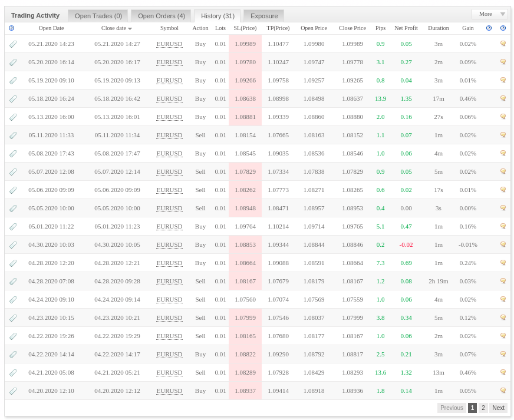Image resolution: width=514 pixels, height=420 pixels.
Task: Click the 1.32 net profit value
Action: tap(406, 373)
